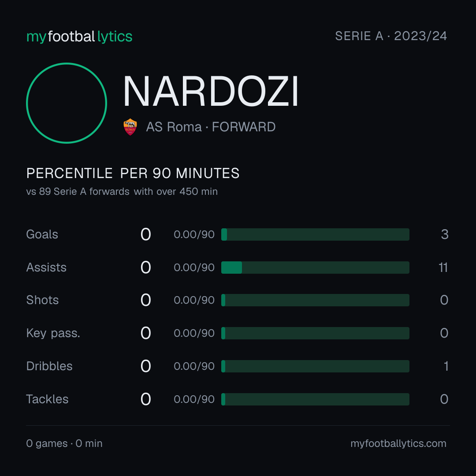Click the AS Roma · FORWARD text
Viewport: 476px width, 476px height.
pyautogui.click(x=211, y=127)
